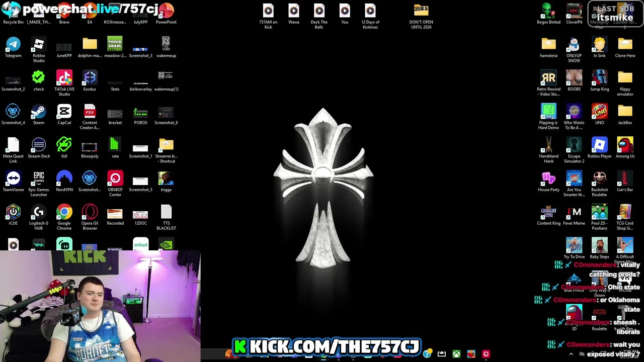The image size is (644, 362).
Task: Open the Recycle Bin desktop icon
Action: (x=13, y=14)
